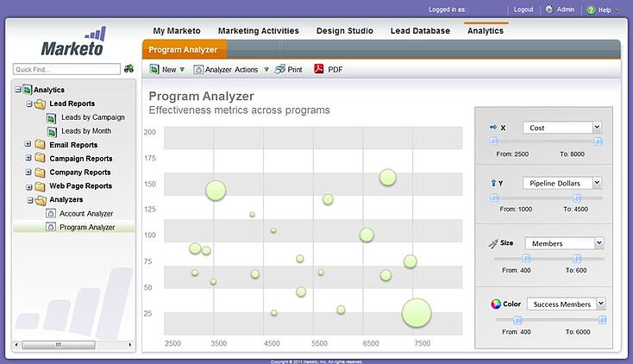Click the Quick Find input field
Image resolution: width=633 pixels, height=364 pixels.
point(66,69)
